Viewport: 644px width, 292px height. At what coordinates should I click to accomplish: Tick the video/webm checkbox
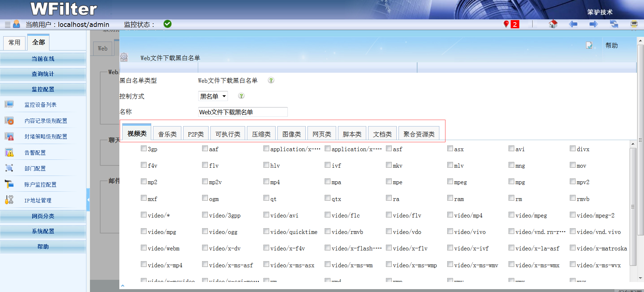tap(144, 248)
